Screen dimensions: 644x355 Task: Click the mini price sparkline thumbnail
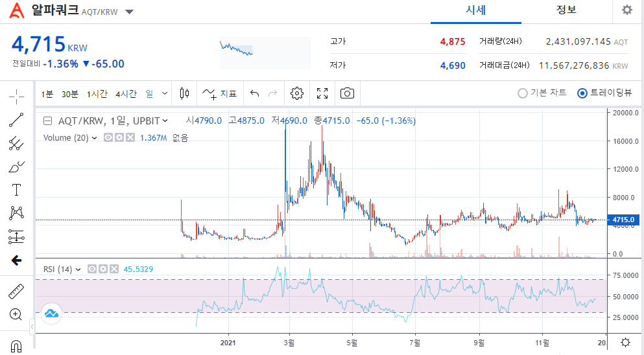pos(265,52)
